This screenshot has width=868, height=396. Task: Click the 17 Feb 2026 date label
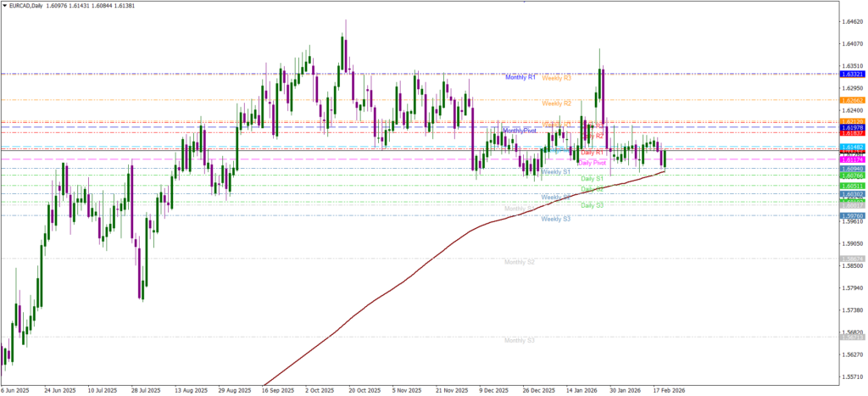click(668, 391)
